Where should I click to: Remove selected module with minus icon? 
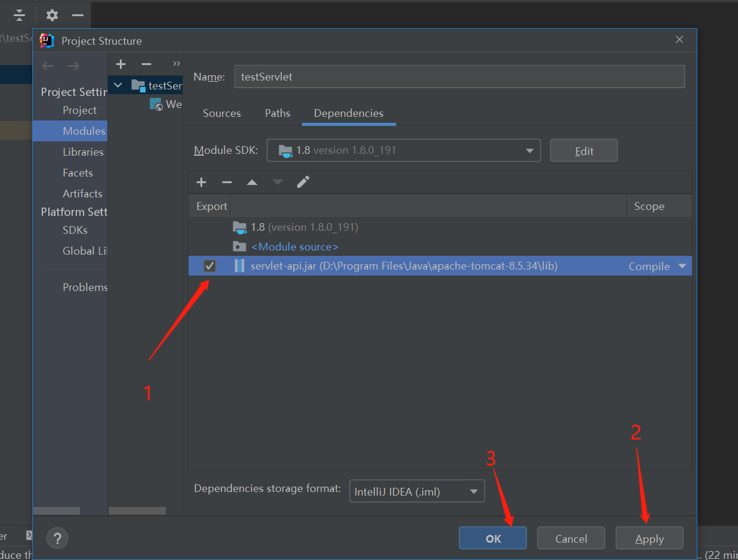click(x=146, y=64)
